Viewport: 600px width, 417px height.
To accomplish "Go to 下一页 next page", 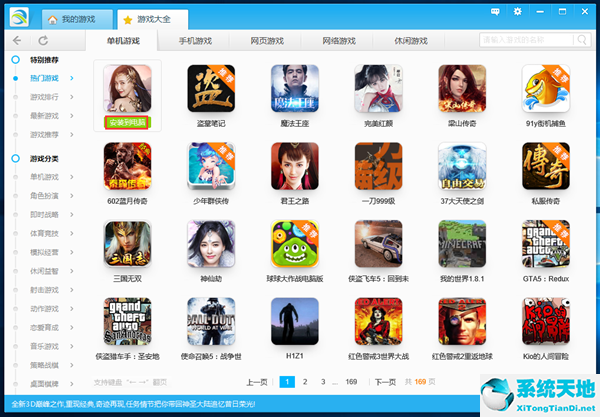I will pyautogui.click(x=385, y=382).
